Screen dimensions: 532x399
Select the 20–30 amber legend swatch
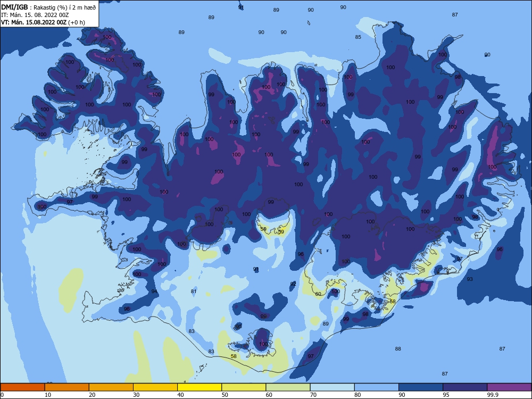(x=111, y=387)
